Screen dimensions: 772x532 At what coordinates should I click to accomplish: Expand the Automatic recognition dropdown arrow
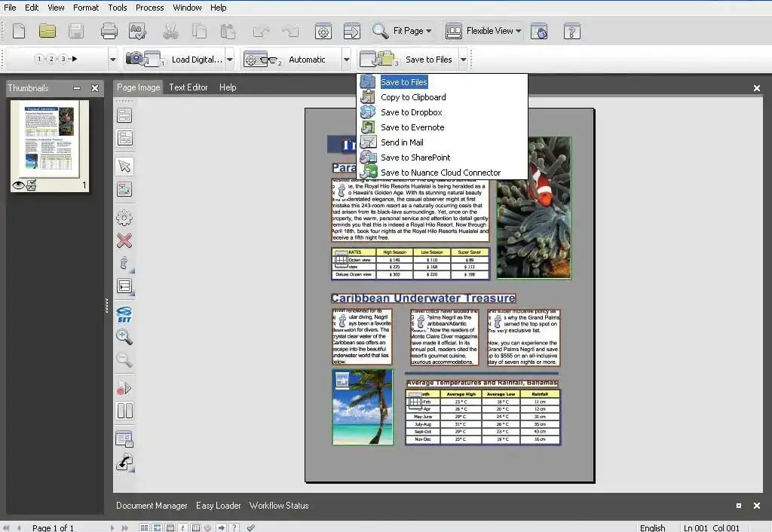click(x=347, y=59)
